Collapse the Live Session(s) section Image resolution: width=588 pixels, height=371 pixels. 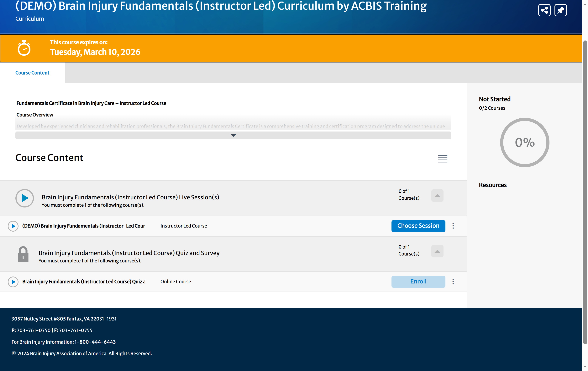[x=437, y=196]
